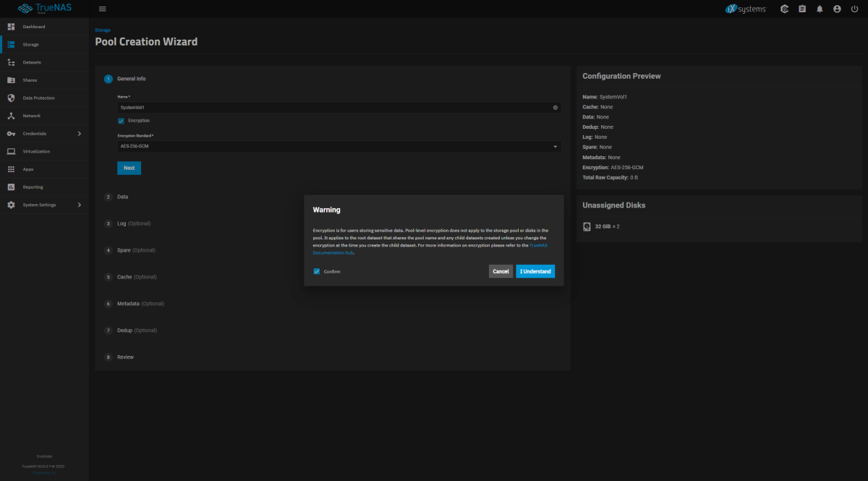The width and height of the screenshot is (868, 481).
Task: Click the '32 GiB × 2' disk text
Action: (606, 226)
